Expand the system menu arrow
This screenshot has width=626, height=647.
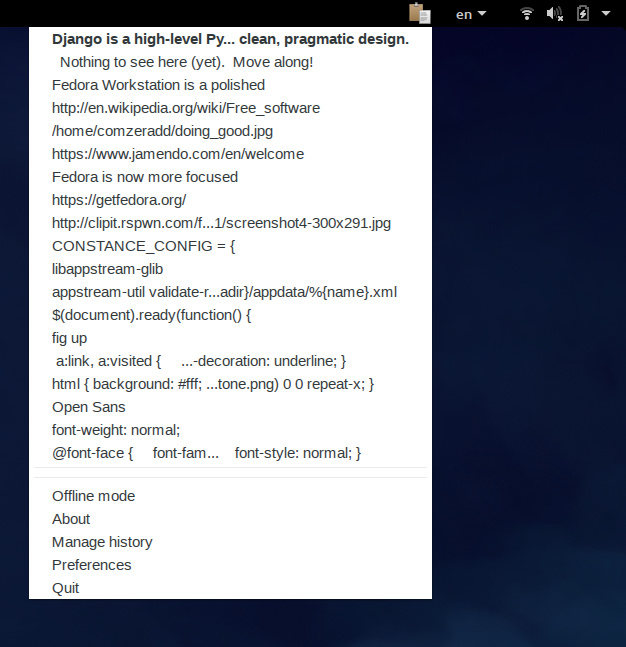coord(606,13)
